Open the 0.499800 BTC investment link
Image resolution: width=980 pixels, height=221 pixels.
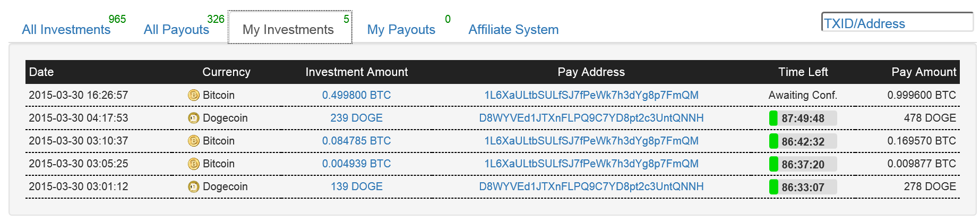(356, 95)
